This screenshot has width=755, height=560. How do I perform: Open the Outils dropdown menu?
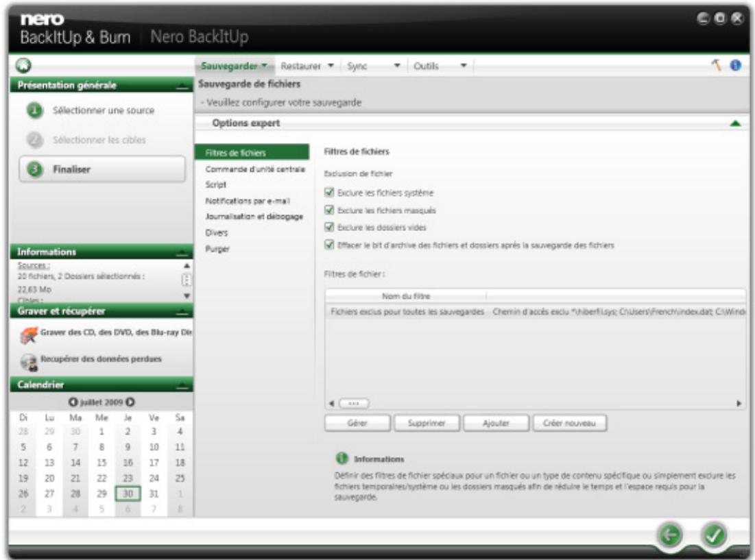[440, 65]
